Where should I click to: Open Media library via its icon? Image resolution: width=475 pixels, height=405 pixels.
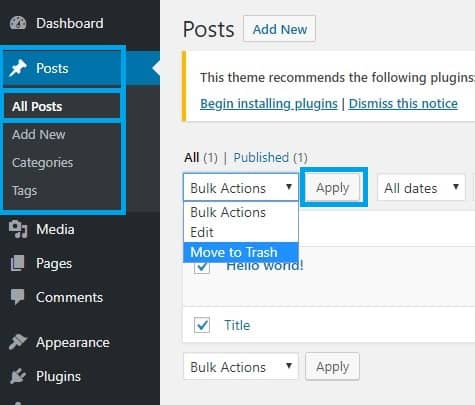point(18,229)
